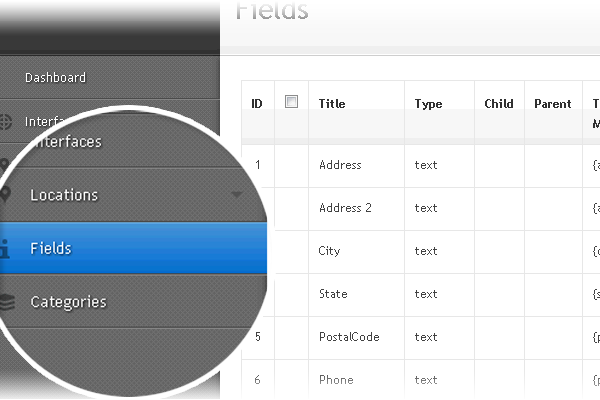The image size is (600, 400).
Task: Click the globe icon beside Interfaces
Action: click(x=5, y=122)
